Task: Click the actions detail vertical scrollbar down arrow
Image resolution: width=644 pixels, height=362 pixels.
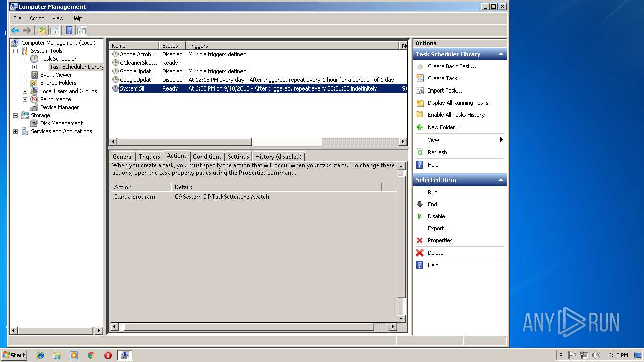Action: click(x=401, y=318)
